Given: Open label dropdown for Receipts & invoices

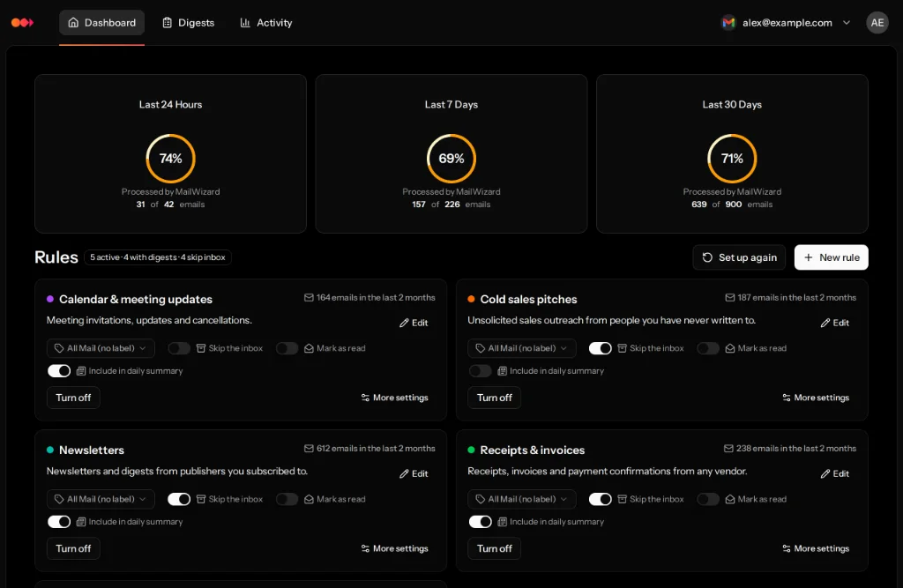Looking at the screenshot, I should pyautogui.click(x=522, y=499).
